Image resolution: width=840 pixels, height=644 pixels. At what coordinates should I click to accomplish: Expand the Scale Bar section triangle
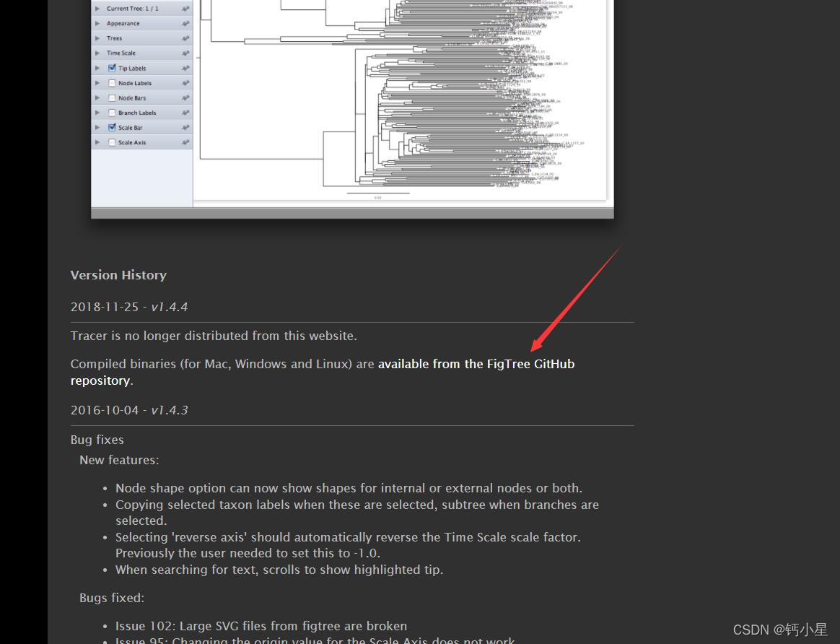[97, 128]
